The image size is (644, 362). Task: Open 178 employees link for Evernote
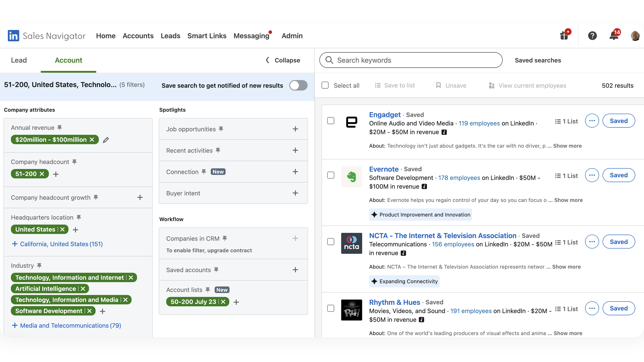click(x=459, y=178)
